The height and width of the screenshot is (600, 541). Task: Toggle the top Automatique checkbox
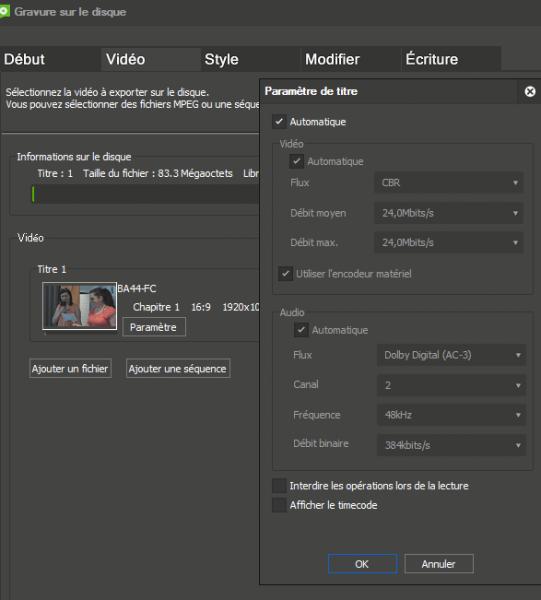279,122
